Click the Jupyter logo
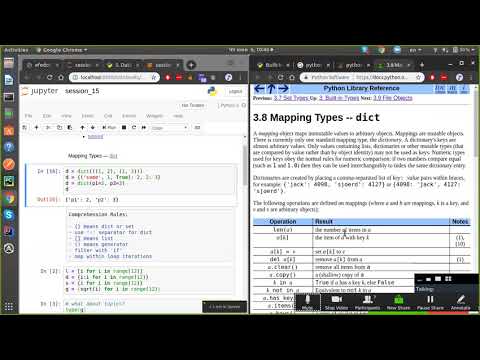The image size is (480, 360). point(39,91)
